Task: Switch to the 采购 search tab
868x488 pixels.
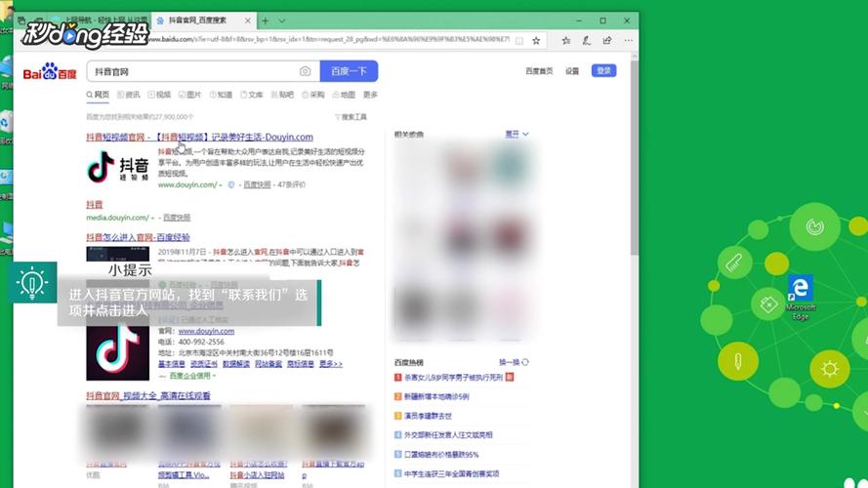Action: pos(313,95)
